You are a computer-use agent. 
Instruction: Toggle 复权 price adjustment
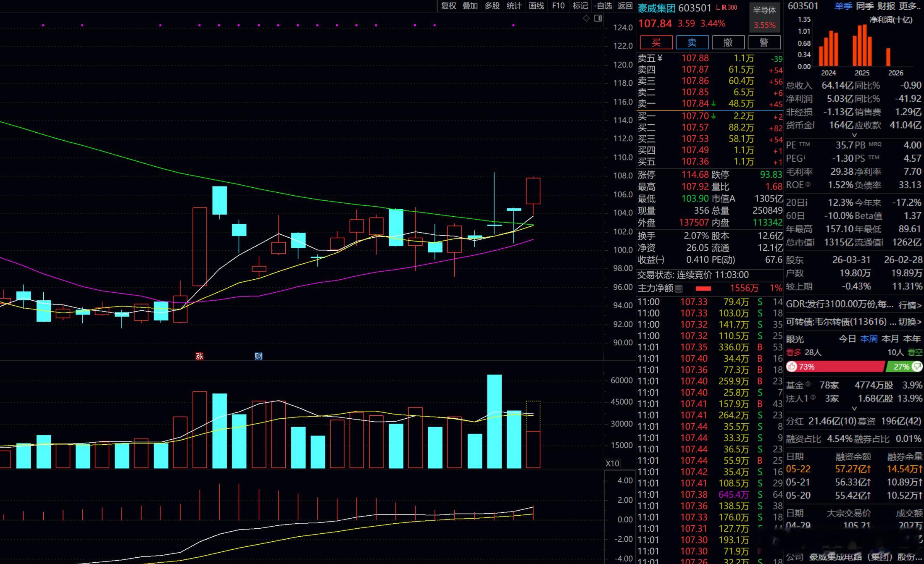point(448,5)
